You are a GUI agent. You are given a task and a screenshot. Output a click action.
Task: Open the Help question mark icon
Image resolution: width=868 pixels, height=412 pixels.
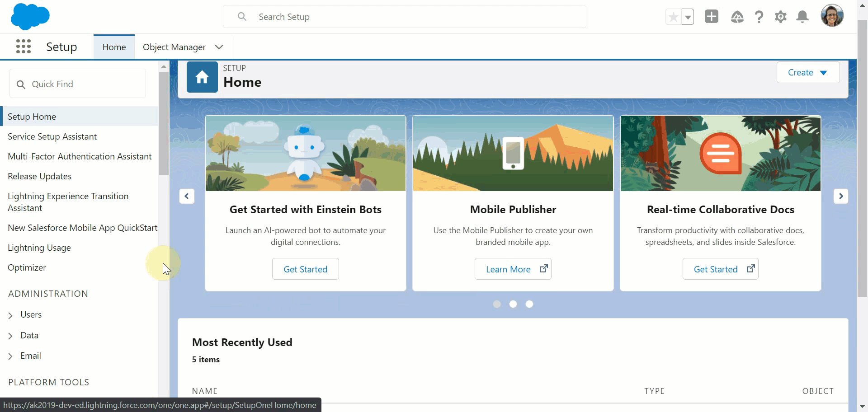pyautogui.click(x=759, y=17)
